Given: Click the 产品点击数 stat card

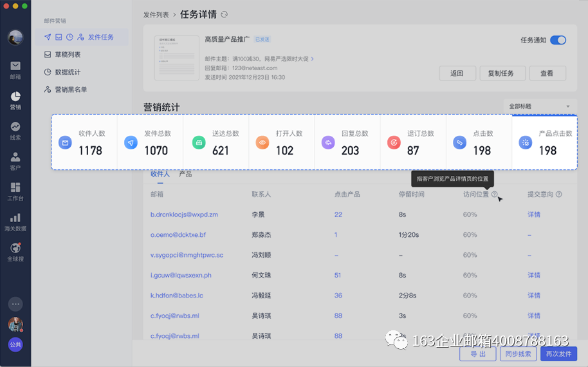Looking at the screenshot, I should pyautogui.click(x=544, y=142).
